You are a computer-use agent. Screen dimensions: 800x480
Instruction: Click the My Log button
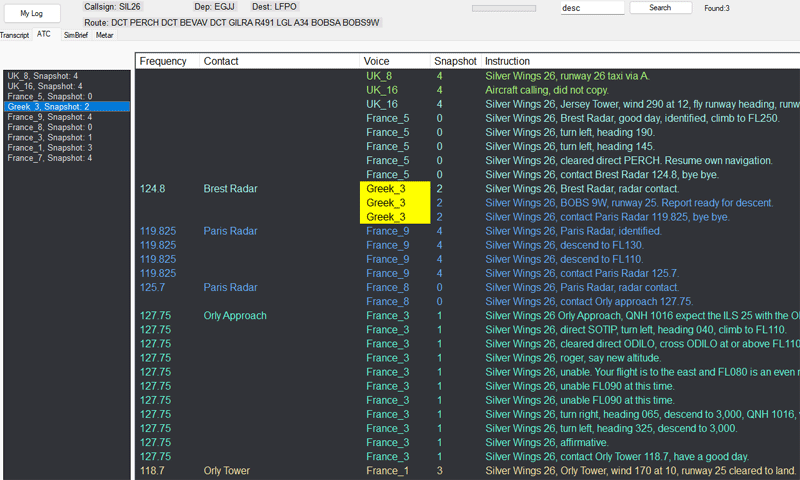32,14
